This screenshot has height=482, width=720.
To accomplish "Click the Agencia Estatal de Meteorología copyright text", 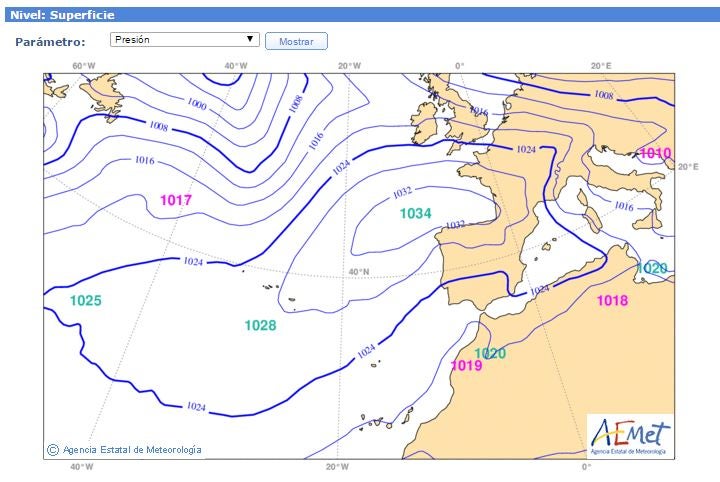I will (x=132, y=450).
